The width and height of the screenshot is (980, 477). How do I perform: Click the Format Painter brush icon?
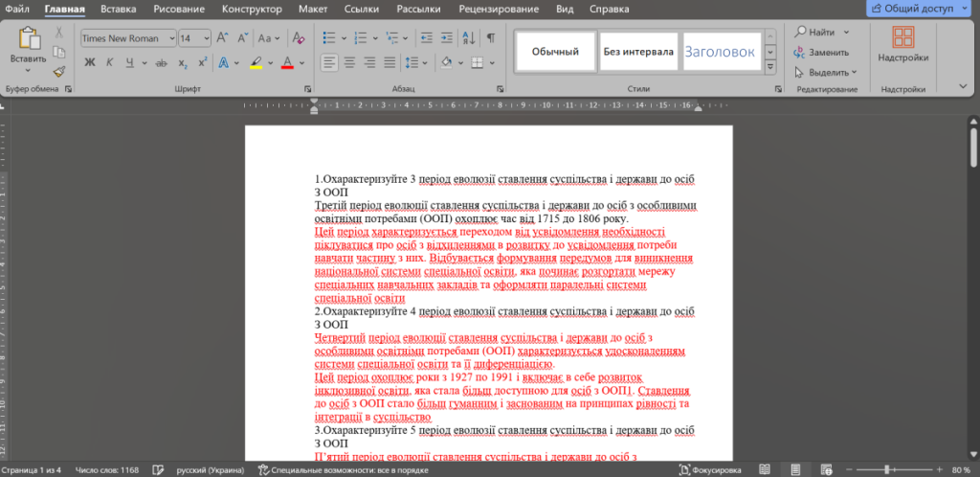click(x=58, y=70)
